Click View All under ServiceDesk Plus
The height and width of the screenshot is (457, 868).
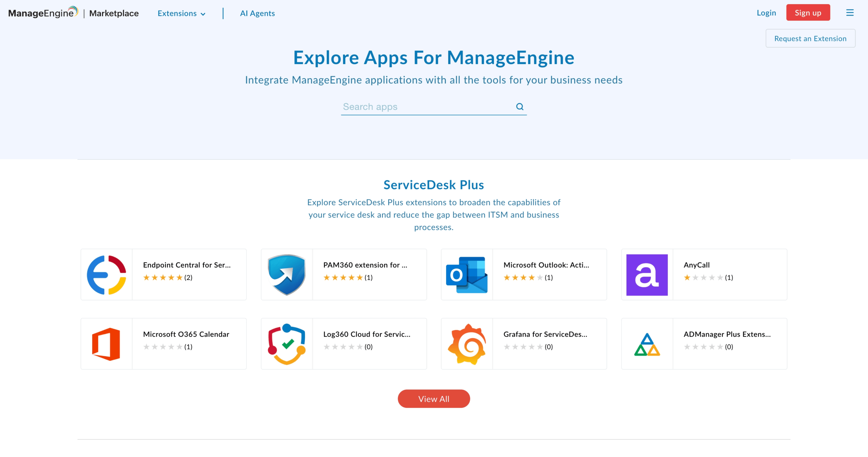[434, 399]
